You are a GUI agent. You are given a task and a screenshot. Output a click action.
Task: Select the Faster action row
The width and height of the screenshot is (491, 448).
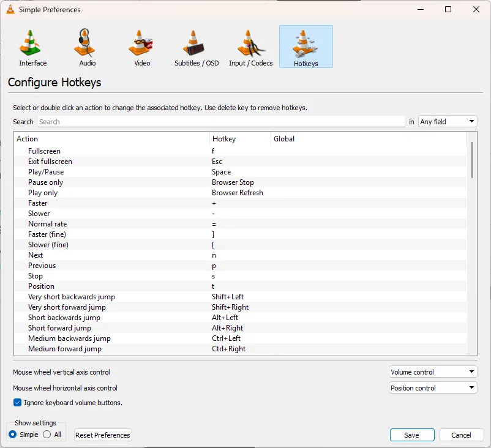pos(240,203)
